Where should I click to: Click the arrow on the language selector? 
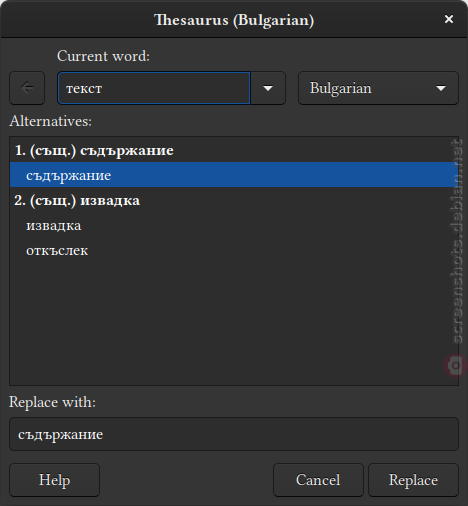click(x=441, y=88)
